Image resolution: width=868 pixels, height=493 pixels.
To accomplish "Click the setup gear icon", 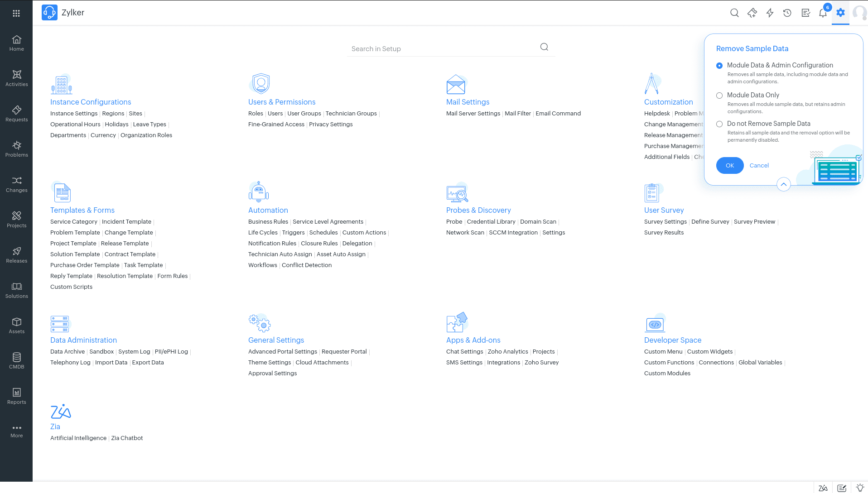I will tap(840, 13).
